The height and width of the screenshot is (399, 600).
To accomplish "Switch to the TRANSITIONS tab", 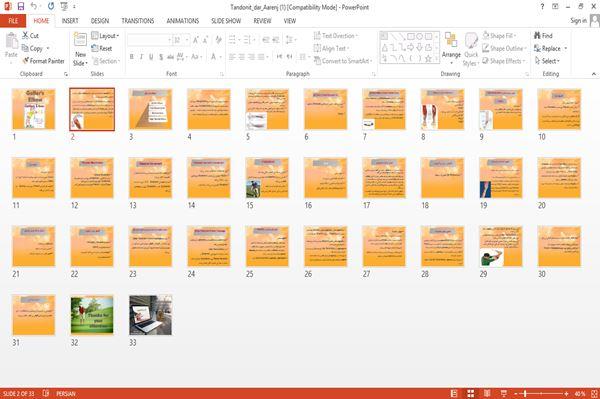I will click(138, 21).
